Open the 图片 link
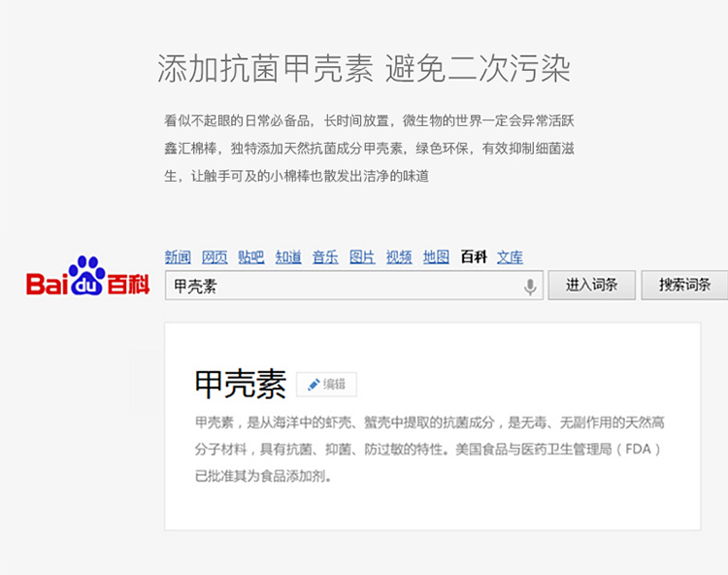728x575 pixels. [x=362, y=256]
